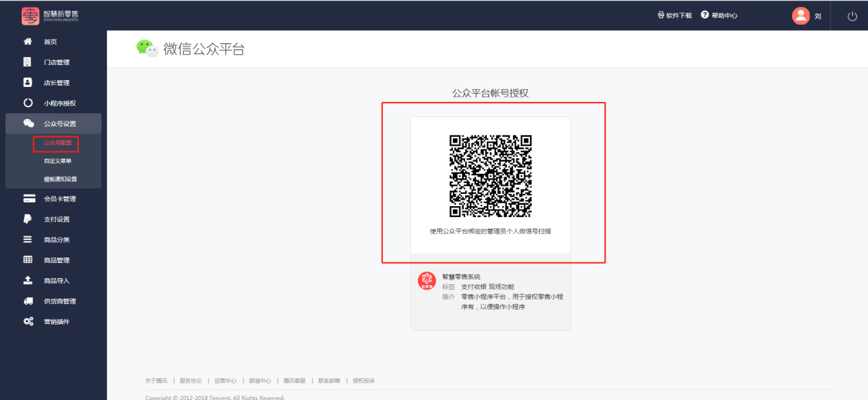Click the 帮助中心 text link
This screenshot has height=400, width=868.
(725, 16)
